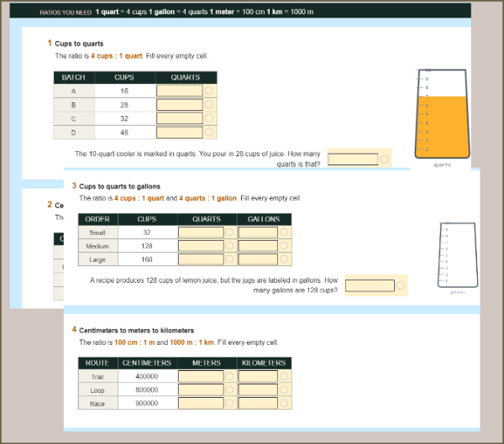Click the status circle beside batch C
This screenshot has height=444, width=504.
click(209, 118)
